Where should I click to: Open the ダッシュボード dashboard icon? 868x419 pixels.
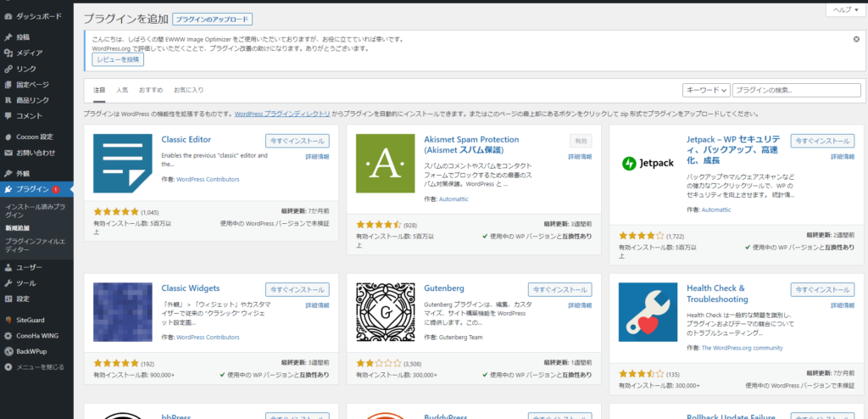tap(8, 16)
